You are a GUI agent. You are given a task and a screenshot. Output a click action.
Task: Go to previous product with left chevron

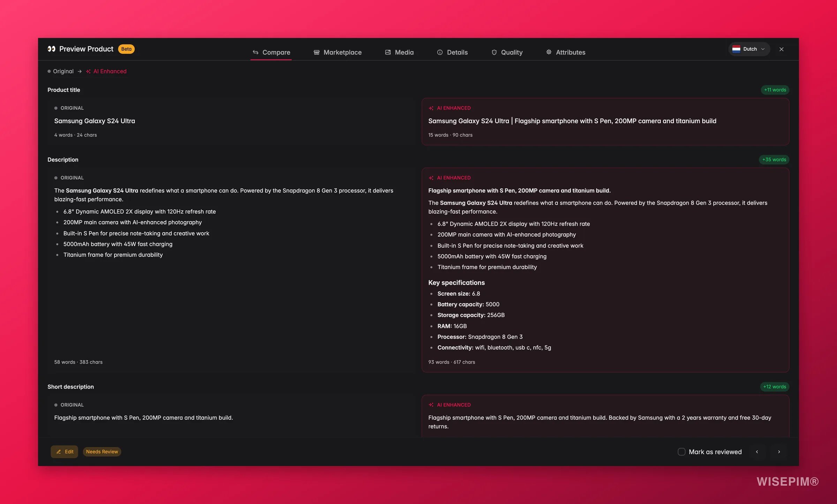pyautogui.click(x=757, y=452)
